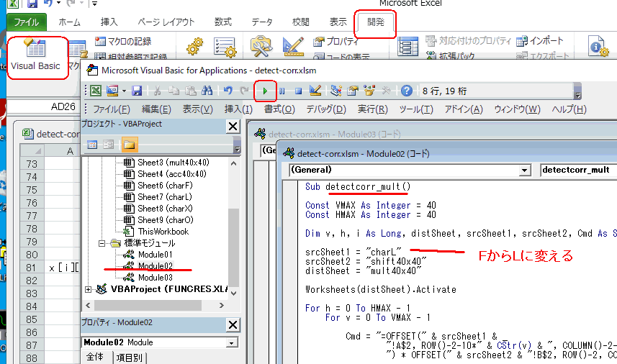Image resolution: width=617 pixels, height=364 pixels.
Task: Open VBA 挿入(I) menu
Action: point(238,109)
